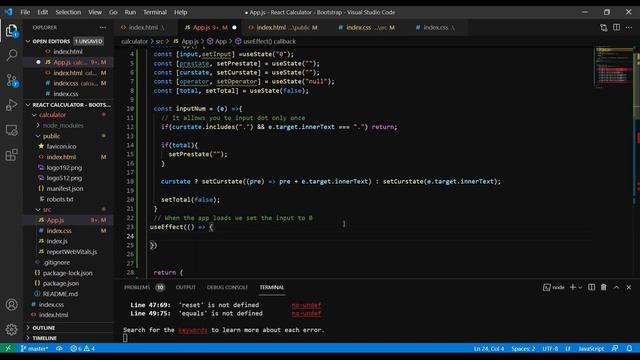Open the View menu

pyautogui.click(x=95, y=12)
